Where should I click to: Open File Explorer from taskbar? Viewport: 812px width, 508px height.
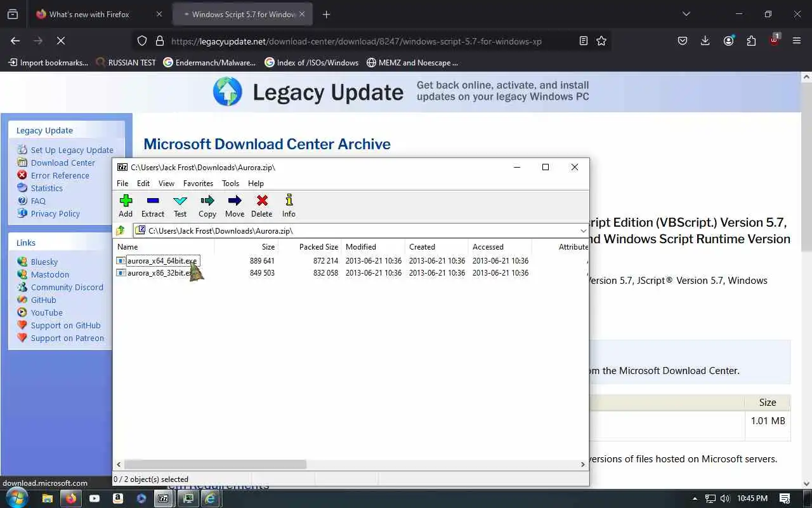[47, 498]
